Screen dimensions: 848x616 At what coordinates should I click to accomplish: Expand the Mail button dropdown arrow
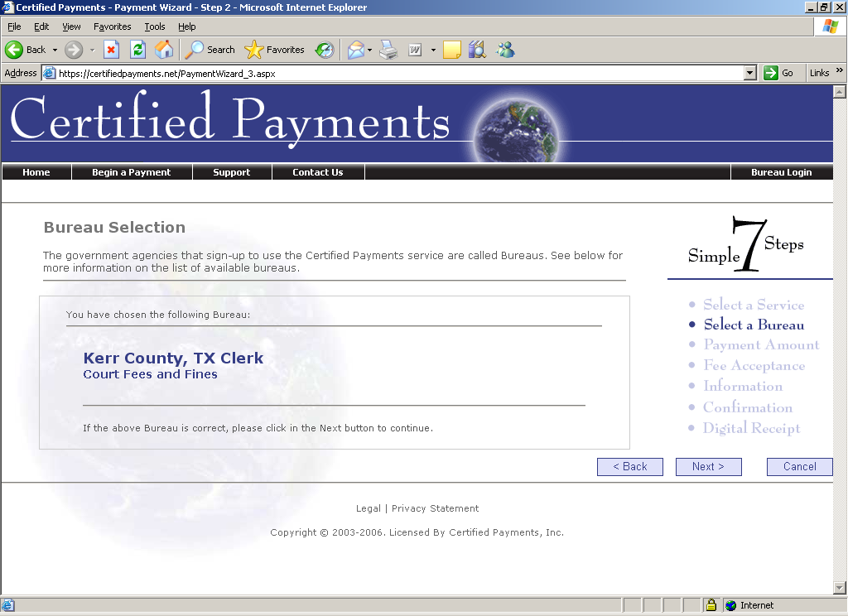pyautogui.click(x=370, y=50)
